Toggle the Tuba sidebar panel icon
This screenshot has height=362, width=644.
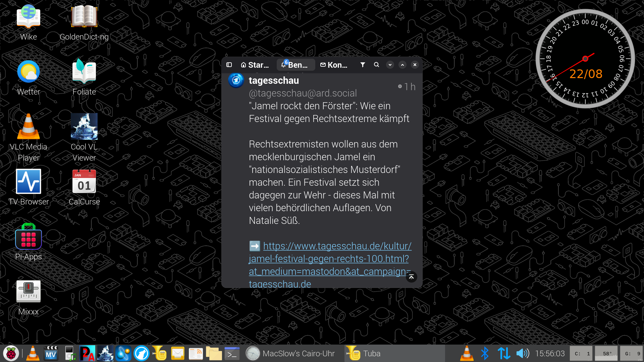pos(229,65)
